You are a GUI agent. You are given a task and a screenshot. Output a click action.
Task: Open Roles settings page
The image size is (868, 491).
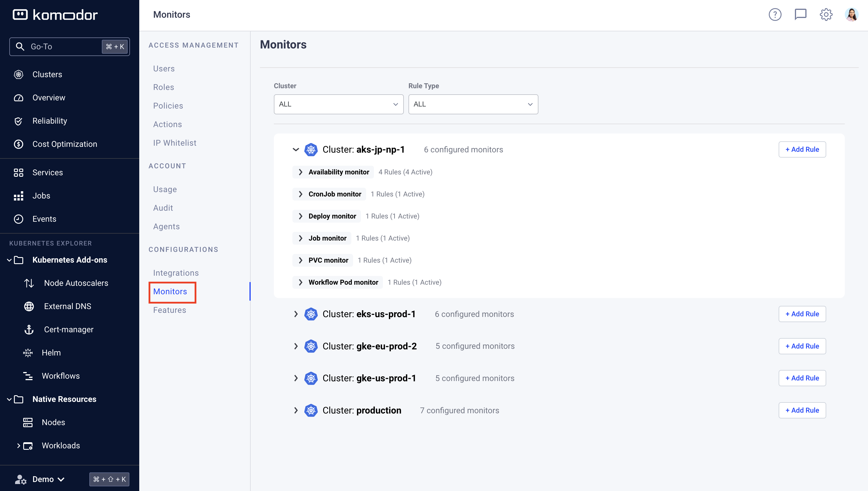point(164,87)
